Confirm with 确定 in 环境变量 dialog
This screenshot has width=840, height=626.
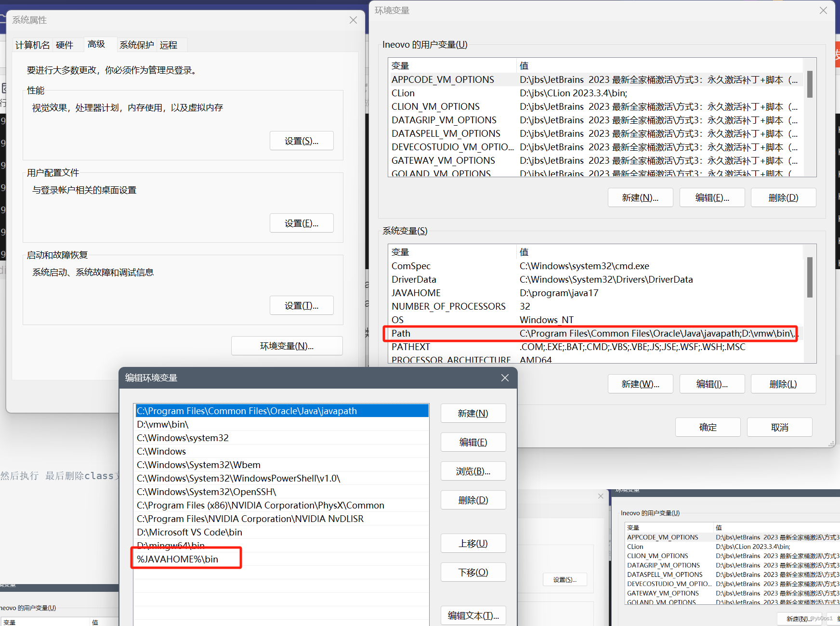(708, 427)
